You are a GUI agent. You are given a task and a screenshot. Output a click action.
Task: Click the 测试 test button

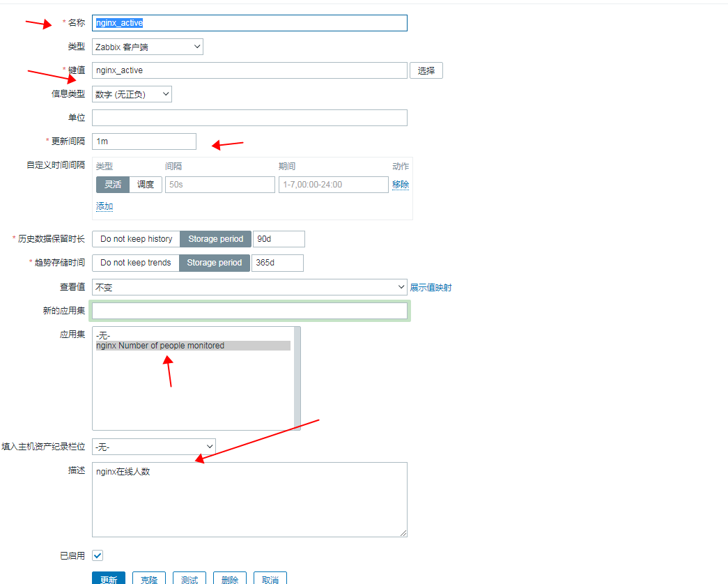[189, 579]
